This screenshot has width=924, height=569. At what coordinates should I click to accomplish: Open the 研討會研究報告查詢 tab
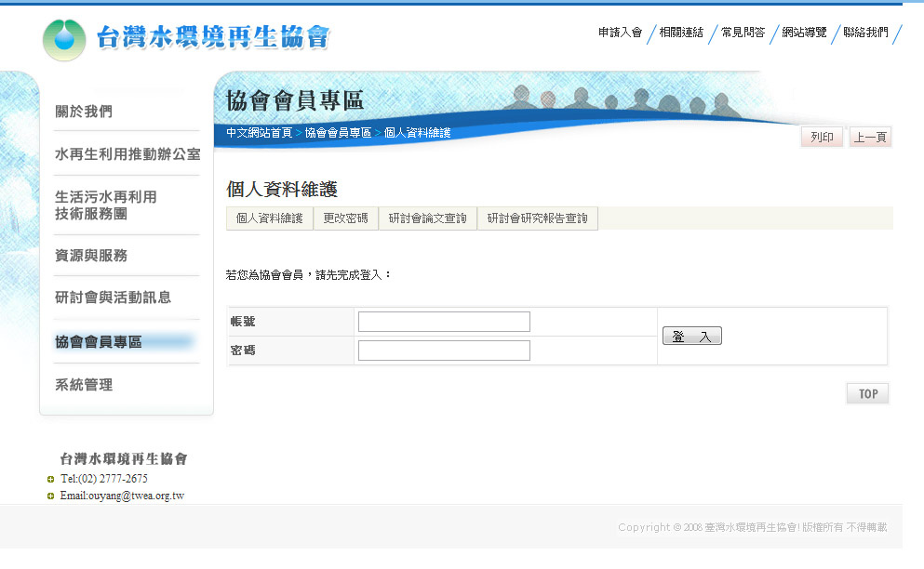click(538, 218)
